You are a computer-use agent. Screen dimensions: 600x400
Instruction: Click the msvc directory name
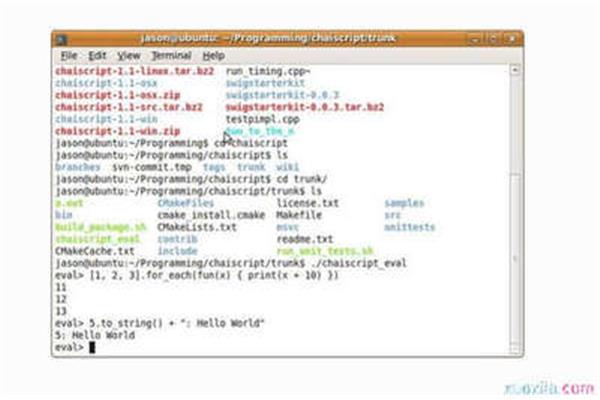pos(287,227)
